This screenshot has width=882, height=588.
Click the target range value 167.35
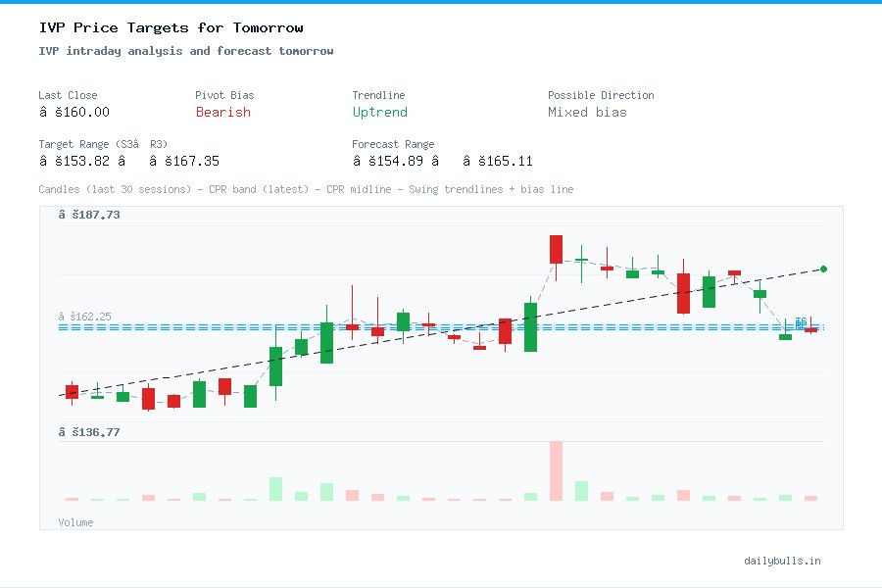[184, 161]
